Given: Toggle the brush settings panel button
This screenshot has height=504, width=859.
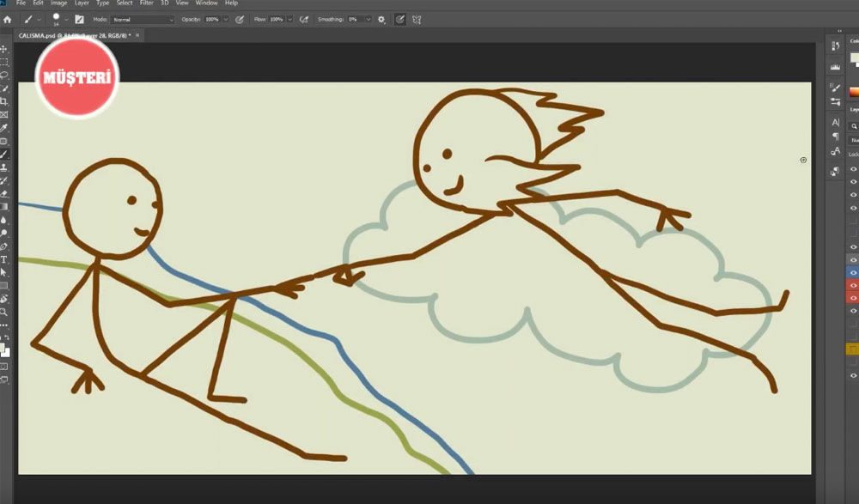Looking at the screenshot, I should (79, 20).
